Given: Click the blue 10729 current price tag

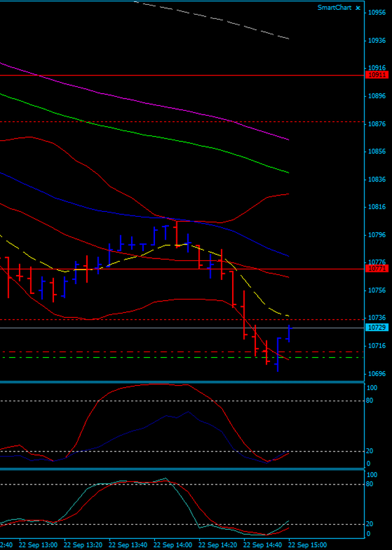Looking at the screenshot, I should 376,328.
